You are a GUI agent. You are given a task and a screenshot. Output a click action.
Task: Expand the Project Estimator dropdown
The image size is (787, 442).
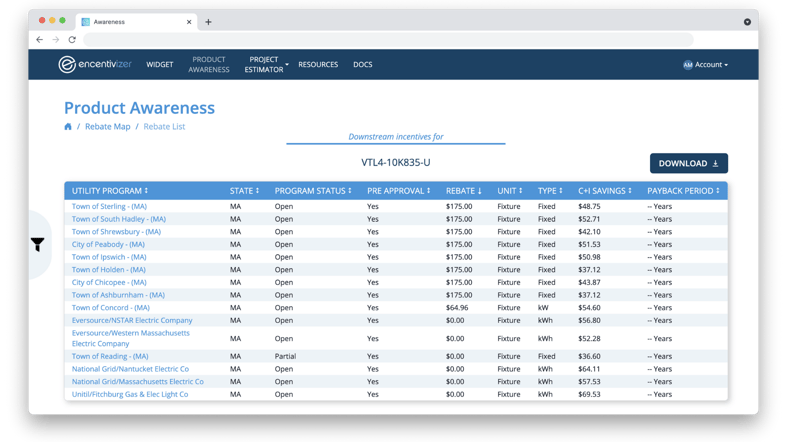266,64
